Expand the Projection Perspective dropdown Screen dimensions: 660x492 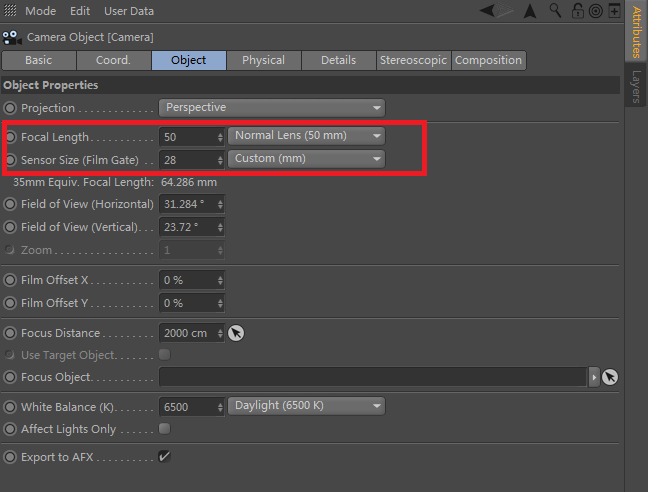272,108
